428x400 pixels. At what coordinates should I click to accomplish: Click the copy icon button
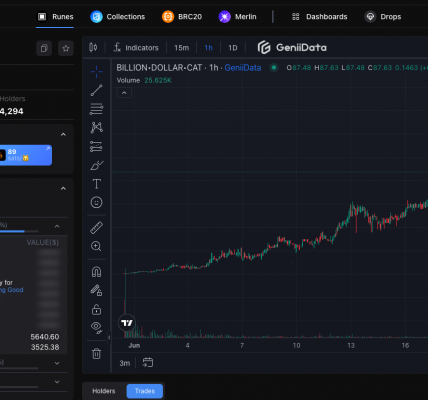[44, 49]
